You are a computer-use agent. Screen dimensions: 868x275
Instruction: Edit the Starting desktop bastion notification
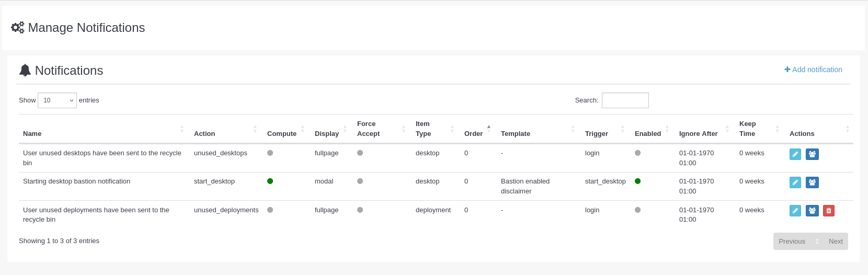795,182
